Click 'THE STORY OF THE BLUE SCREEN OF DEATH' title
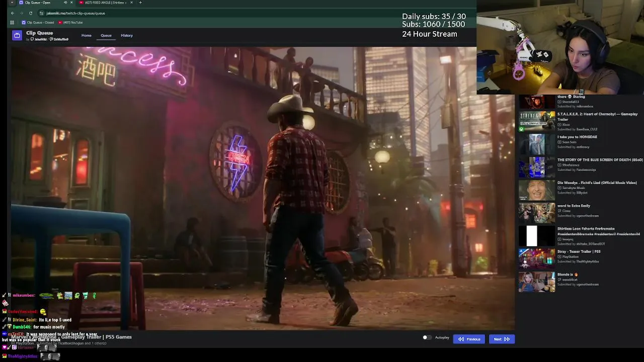 (x=600, y=160)
